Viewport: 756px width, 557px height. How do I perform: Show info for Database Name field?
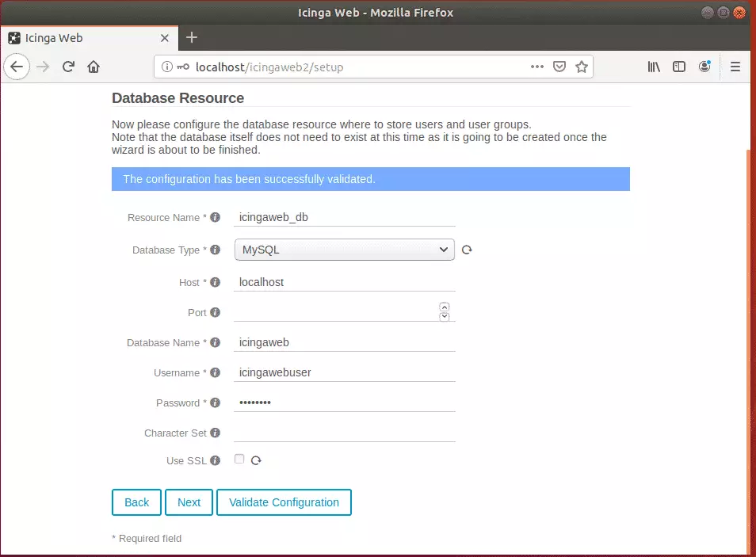(x=215, y=342)
